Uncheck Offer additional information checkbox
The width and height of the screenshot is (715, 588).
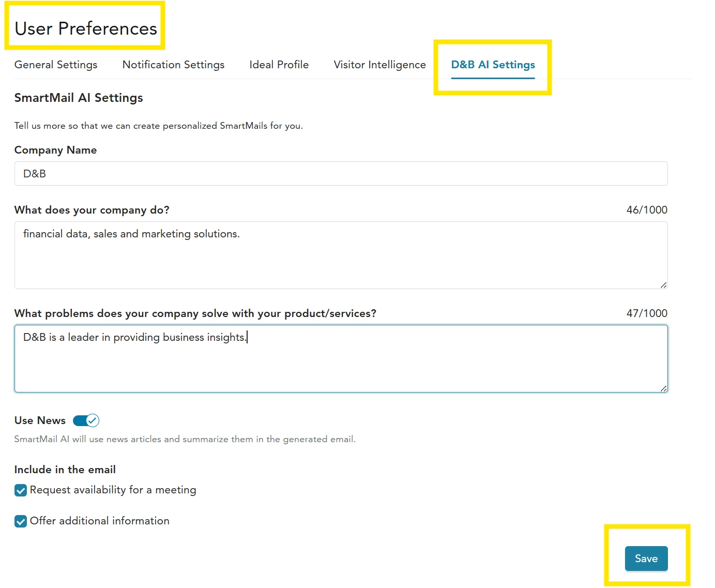coord(21,521)
